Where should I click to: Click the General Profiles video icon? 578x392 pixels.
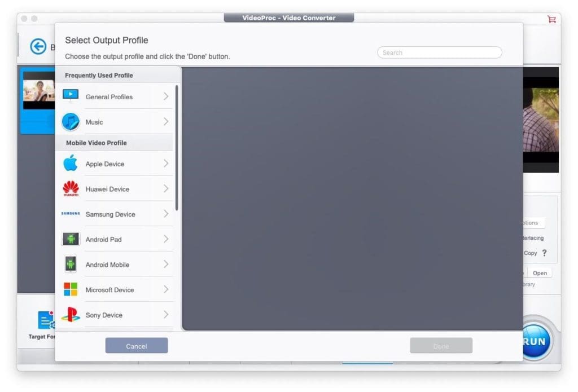pyautogui.click(x=71, y=96)
